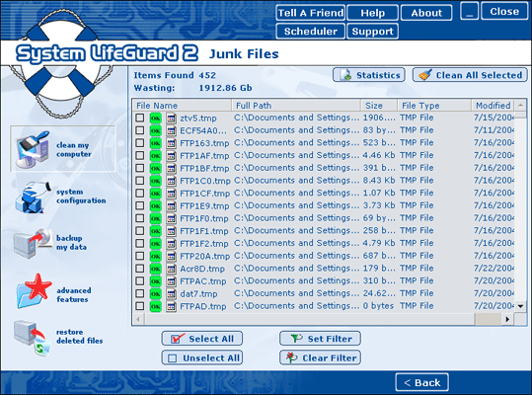Click green OK status icon for FTPAD.tmp
This screenshot has width=532, height=395.
point(155,306)
